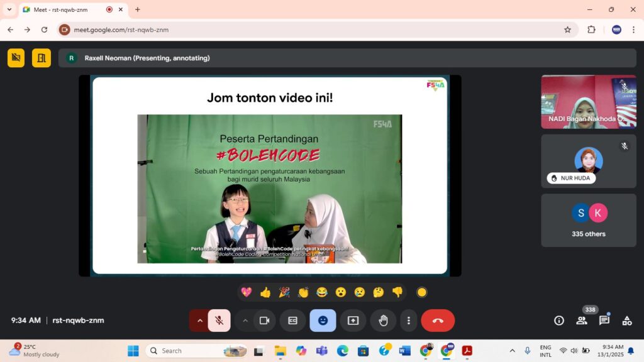The image size is (644, 362).
Task: Hide the emoji reactions bar
Action: pyautogui.click(x=323, y=321)
